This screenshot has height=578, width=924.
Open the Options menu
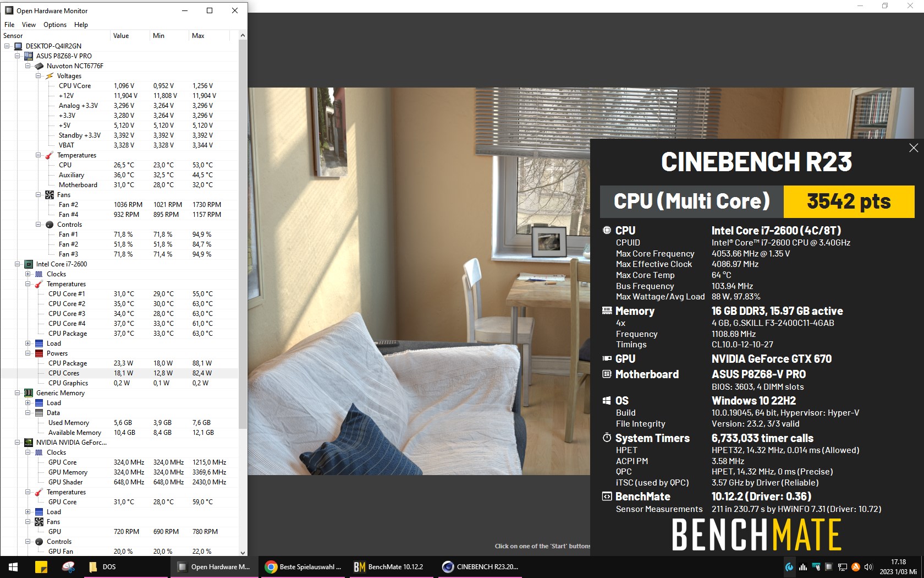point(55,25)
